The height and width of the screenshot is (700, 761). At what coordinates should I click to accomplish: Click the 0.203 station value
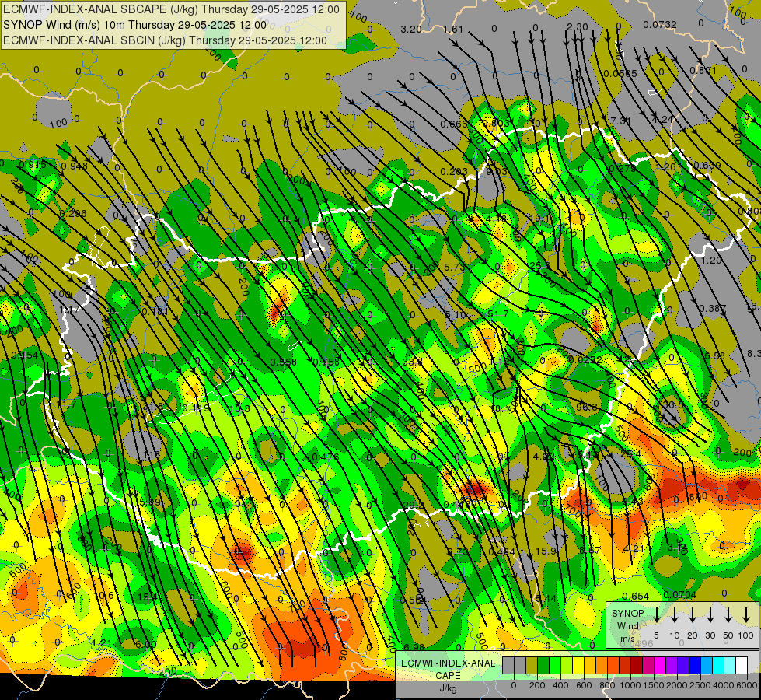pos(454,171)
